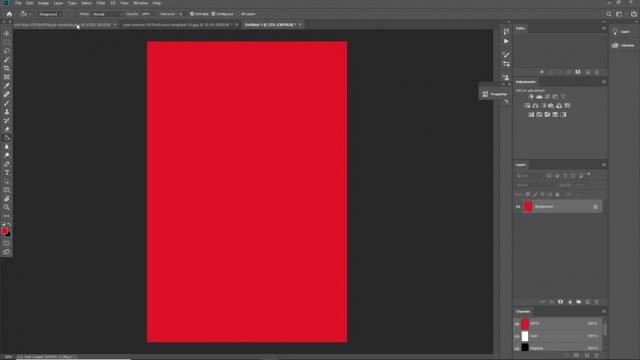Open the Layers filter kind dropdown
The height and width of the screenshot is (360, 640).
[529, 176]
